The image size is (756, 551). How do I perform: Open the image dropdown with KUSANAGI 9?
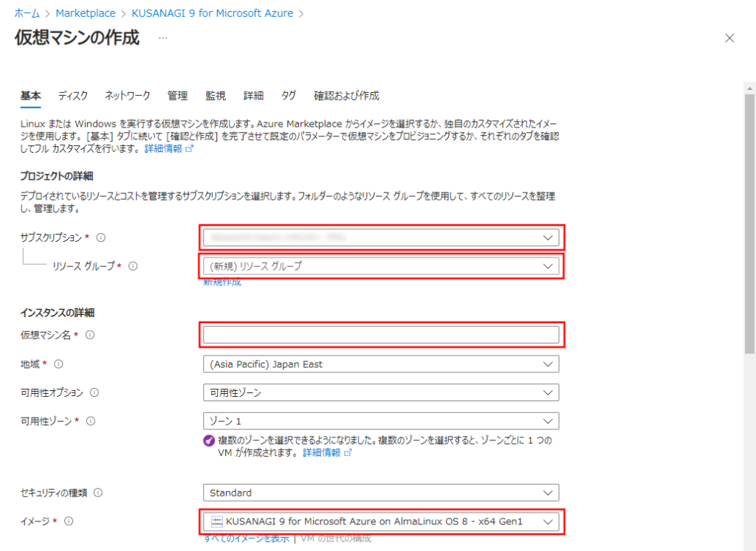pyautogui.click(x=381, y=521)
